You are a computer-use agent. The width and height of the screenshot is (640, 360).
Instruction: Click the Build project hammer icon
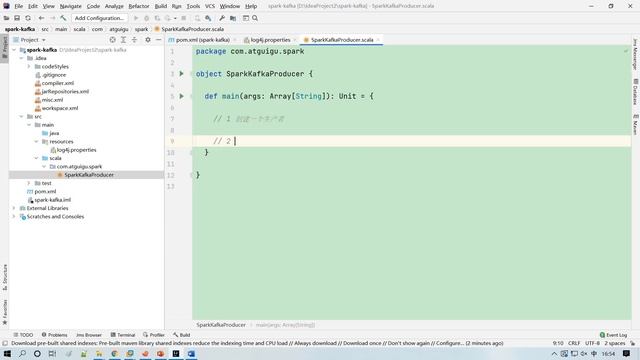[x=63, y=18]
